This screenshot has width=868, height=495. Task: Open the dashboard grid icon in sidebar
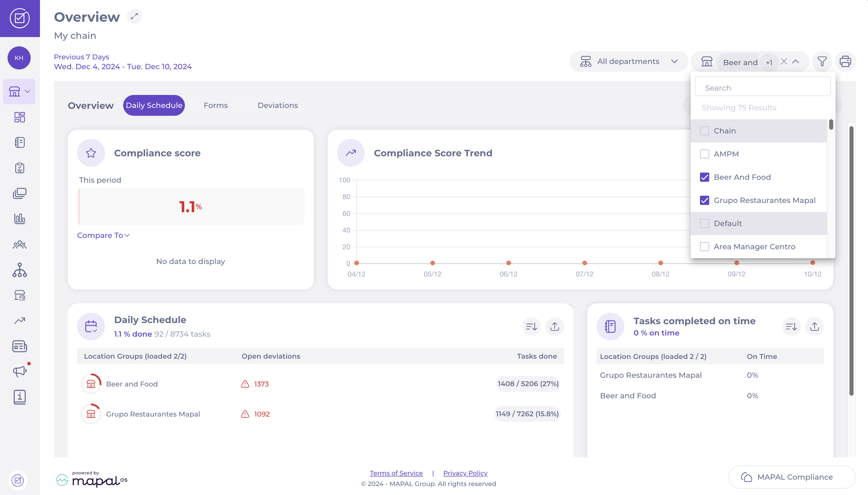(x=20, y=117)
